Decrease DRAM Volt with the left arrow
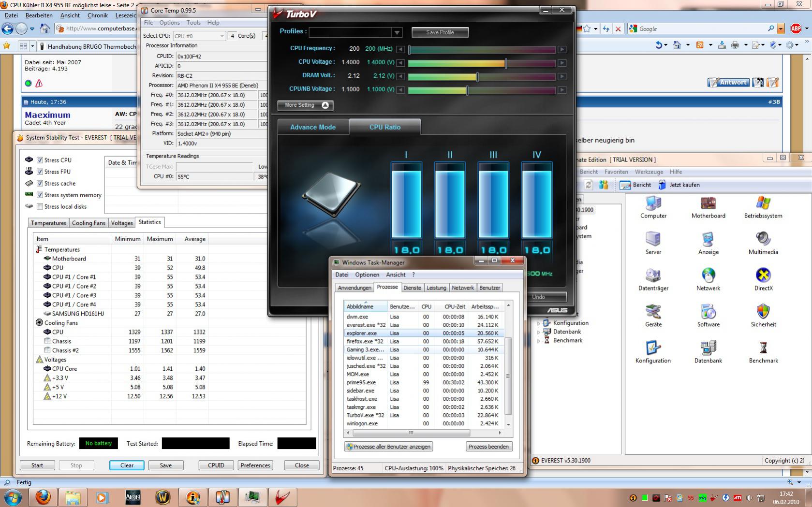The image size is (812, 507). [x=400, y=76]
